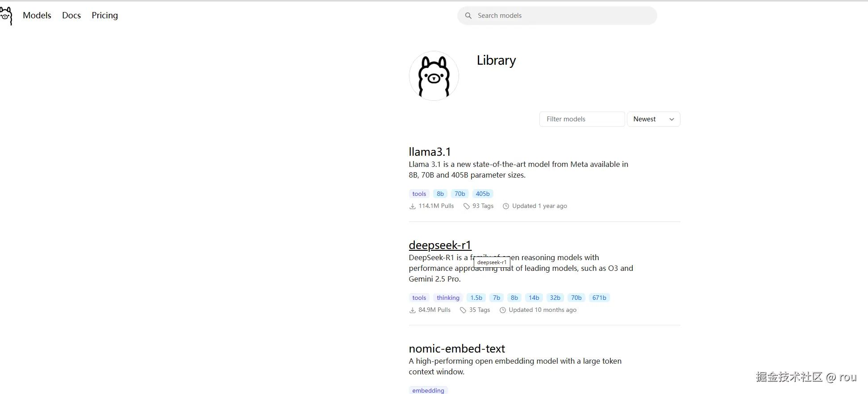Click the 84.9M Pulls count
Screen dimensions: 868x394
(x=434, y=310)
